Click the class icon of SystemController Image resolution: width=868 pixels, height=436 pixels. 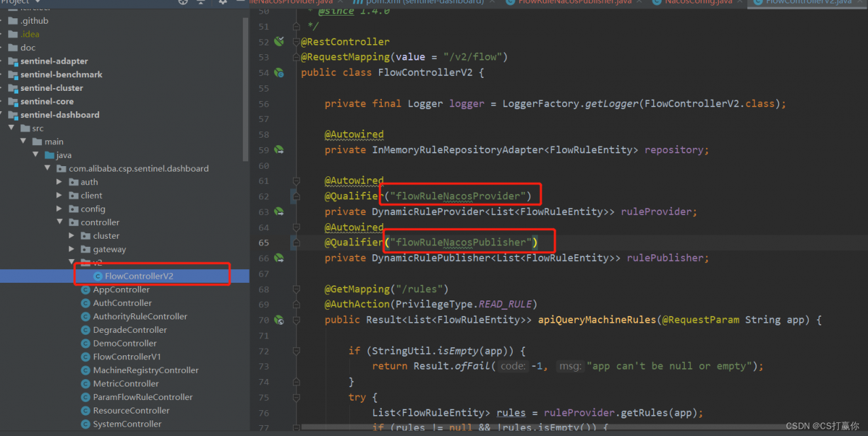pyautogui.click(x=85, y=424)
